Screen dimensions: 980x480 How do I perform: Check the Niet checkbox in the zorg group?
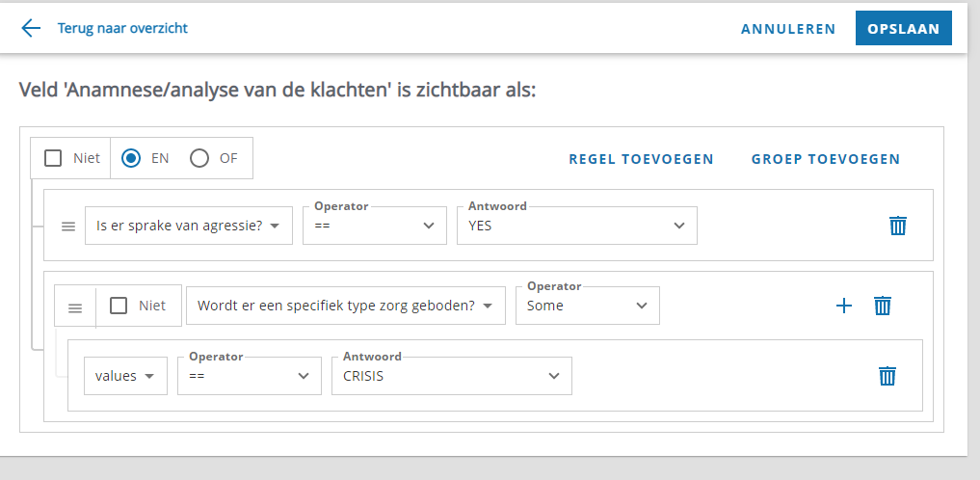point(119,306)
